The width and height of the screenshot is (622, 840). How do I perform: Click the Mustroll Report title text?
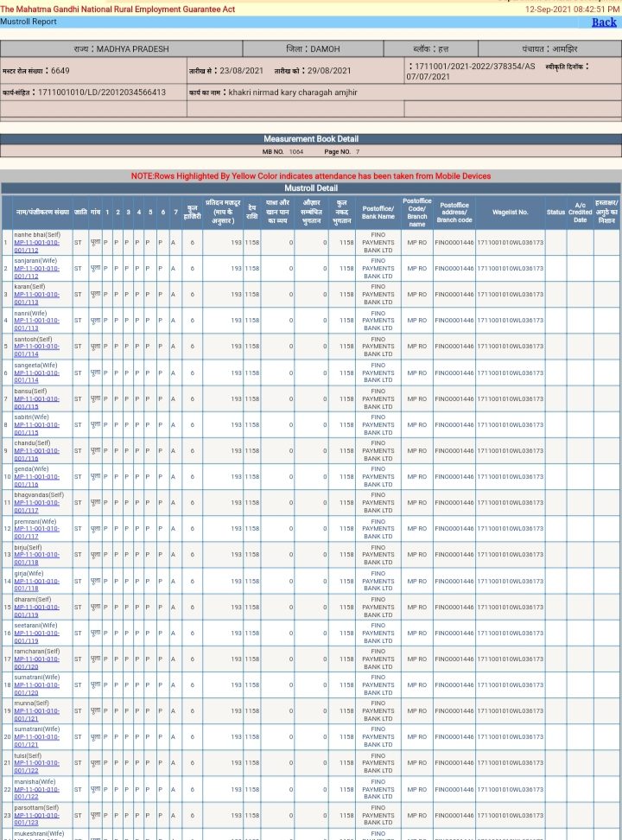tap(29, 22)
